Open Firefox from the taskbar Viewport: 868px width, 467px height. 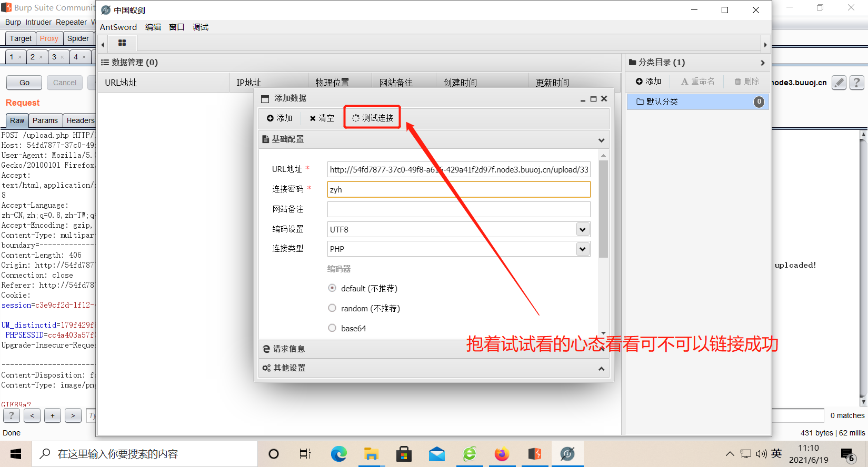[x=502, y=454]
